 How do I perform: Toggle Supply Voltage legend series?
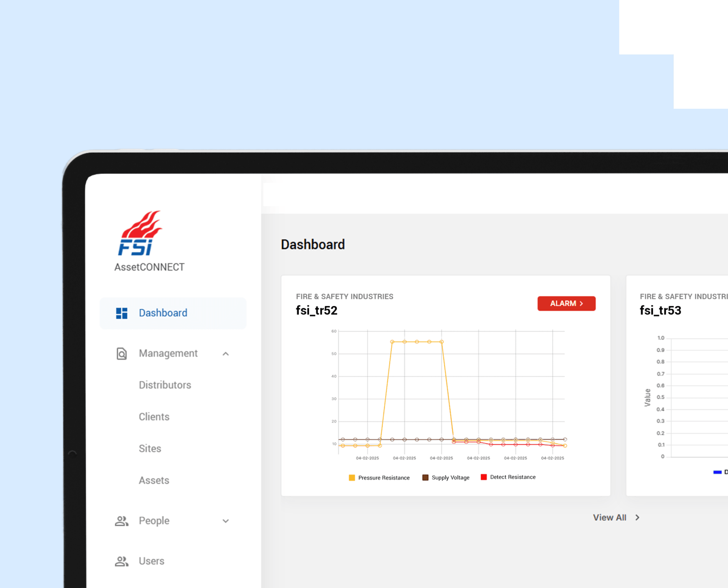pyautogui.click(x=446, y=478)
